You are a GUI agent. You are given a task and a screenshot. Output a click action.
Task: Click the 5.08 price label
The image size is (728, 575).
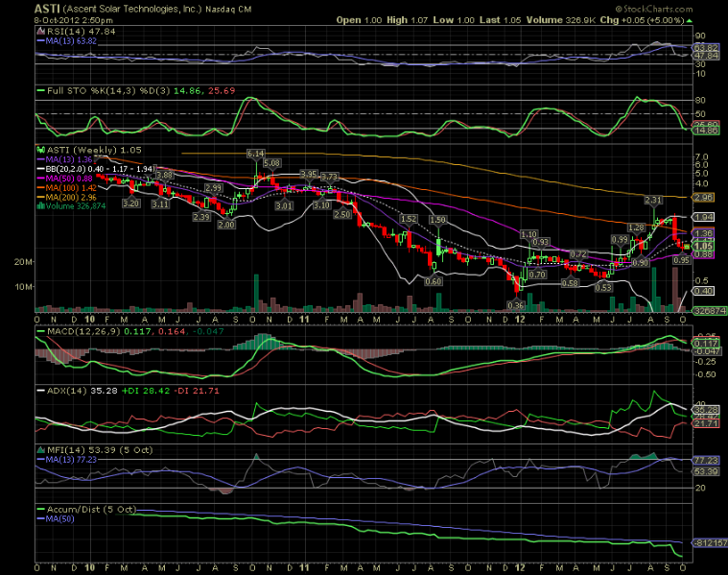(x=271, y=163)
